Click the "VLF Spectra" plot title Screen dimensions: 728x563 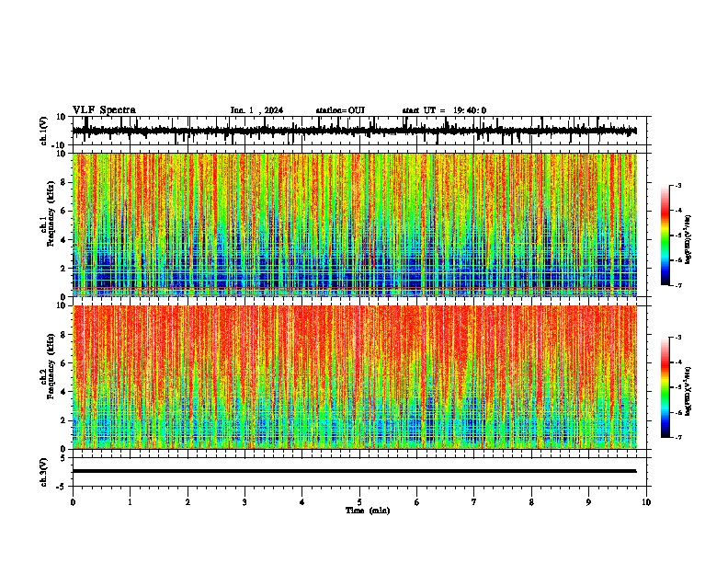pos(104,109)
